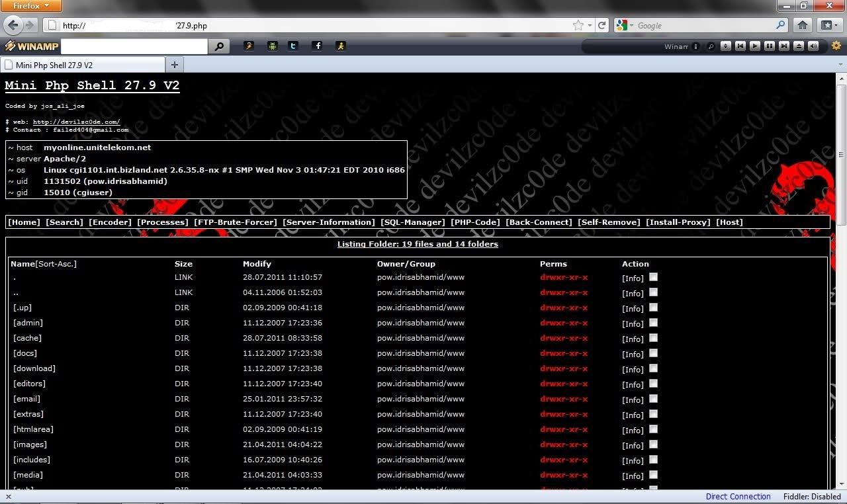Open the [PHP-Code] link
This screenshot has height=504, width=847.
click(x=475, y=222)
